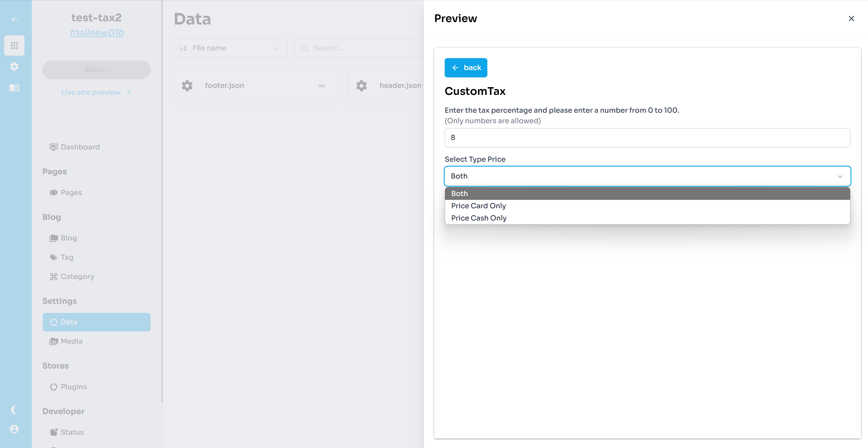The height and width of the screenshot is (448, 868).
Task: Open settings gear in left rail
Action: (x=14, y=66)
